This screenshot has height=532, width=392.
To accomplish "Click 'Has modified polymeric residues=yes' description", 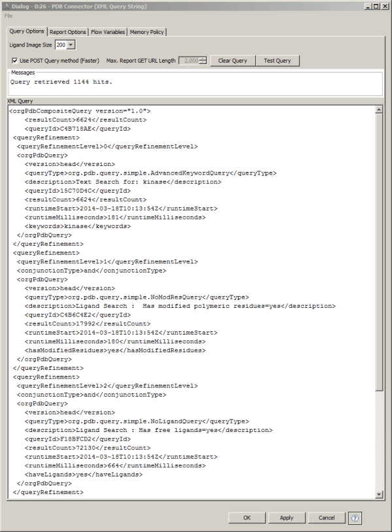I will pos(180,306).
